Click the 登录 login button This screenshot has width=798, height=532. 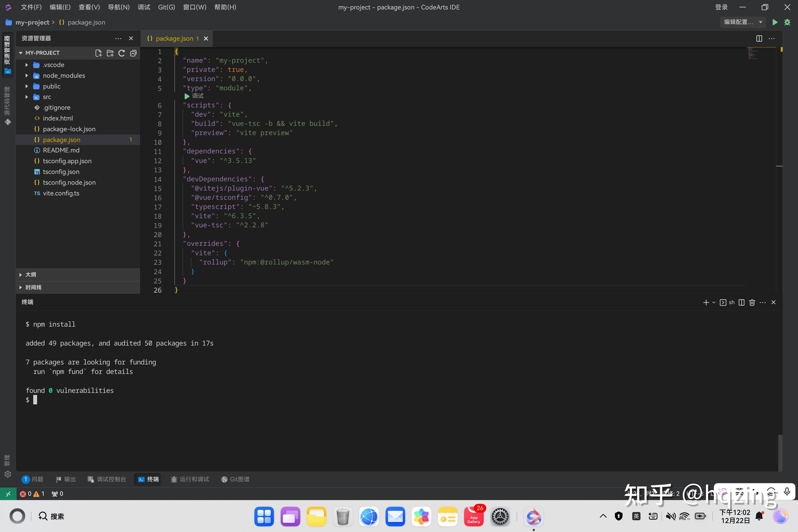pos(721,7)
